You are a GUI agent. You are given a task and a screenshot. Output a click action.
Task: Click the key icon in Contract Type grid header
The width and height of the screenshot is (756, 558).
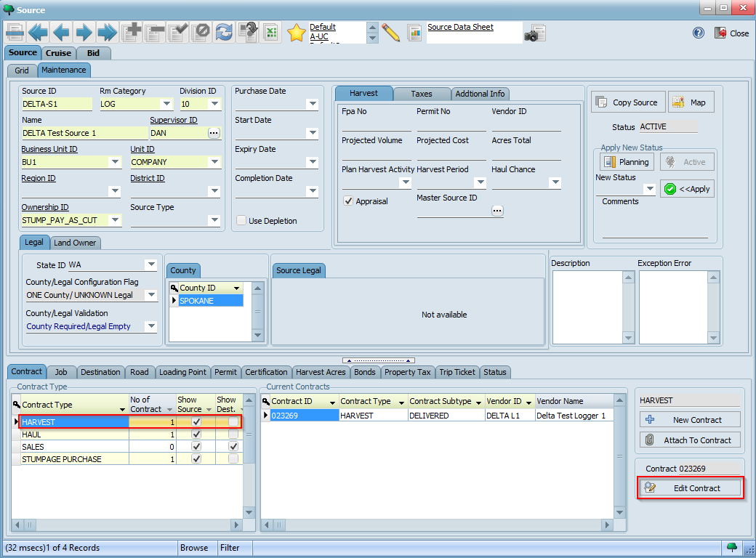[x=17, y=405]
